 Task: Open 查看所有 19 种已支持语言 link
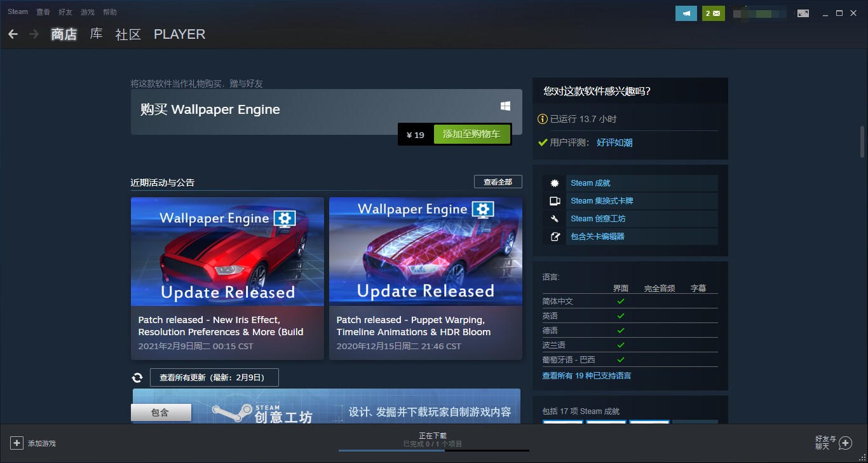click(x=587, y=376)
